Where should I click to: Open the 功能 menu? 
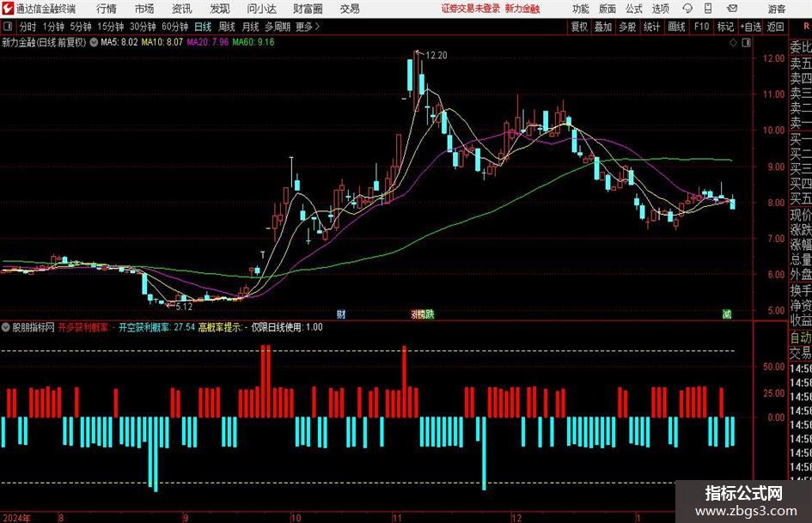(x=581, y=9)
